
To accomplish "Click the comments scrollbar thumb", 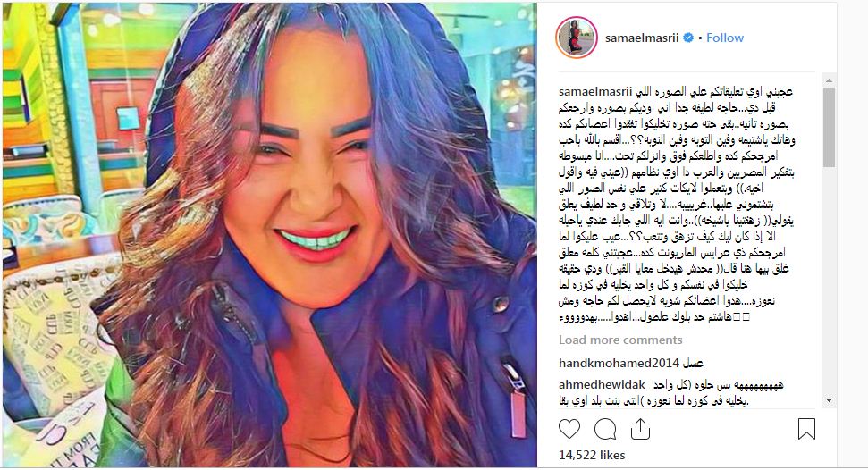I will [829, 127].
